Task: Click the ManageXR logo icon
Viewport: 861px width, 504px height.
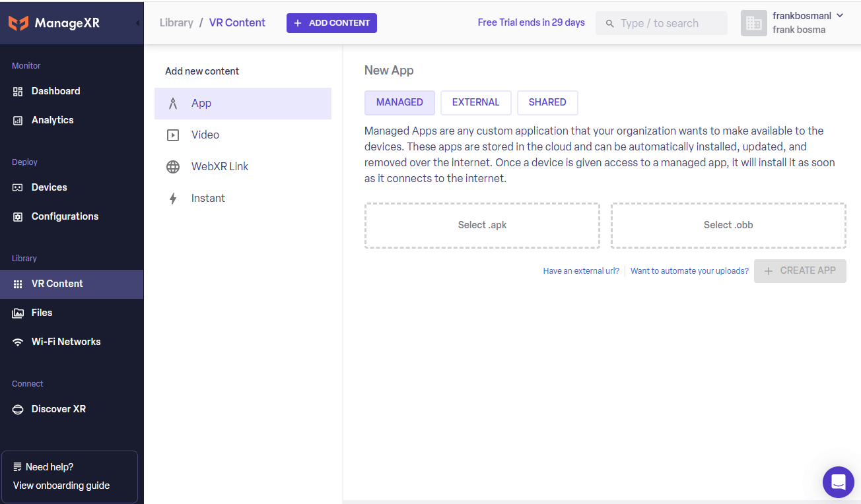Action: point(18,23)
